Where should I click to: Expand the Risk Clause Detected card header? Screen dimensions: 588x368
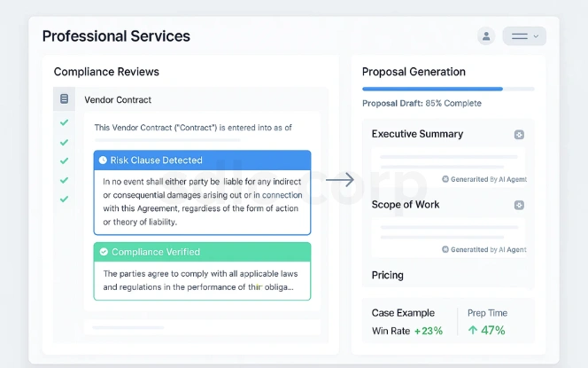click(202, 161)
